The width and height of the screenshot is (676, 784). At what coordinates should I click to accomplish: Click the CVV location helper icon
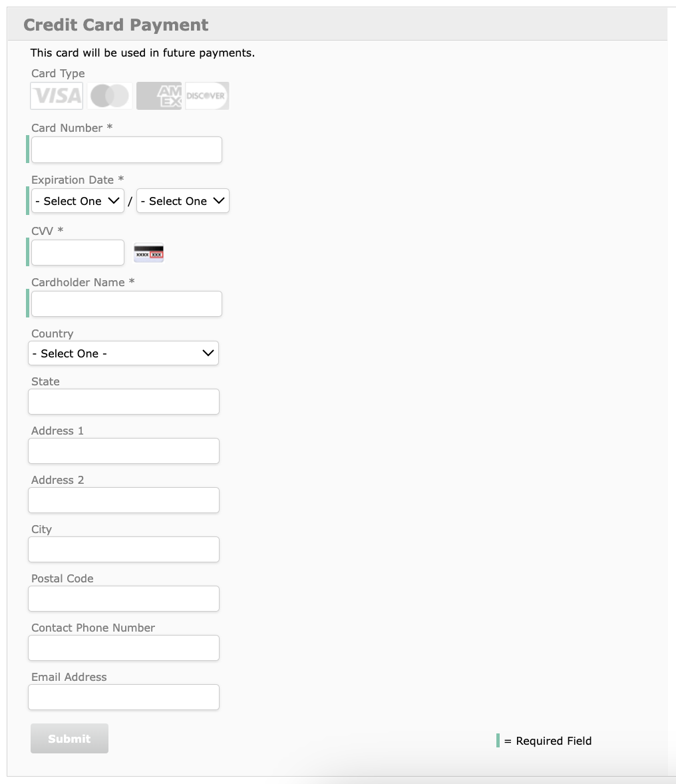tap(148, 252)
